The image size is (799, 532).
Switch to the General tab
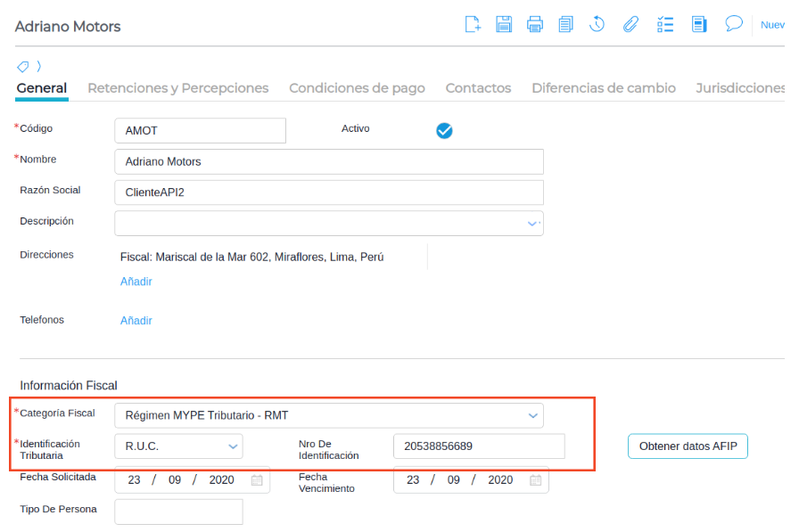(42, 88)
